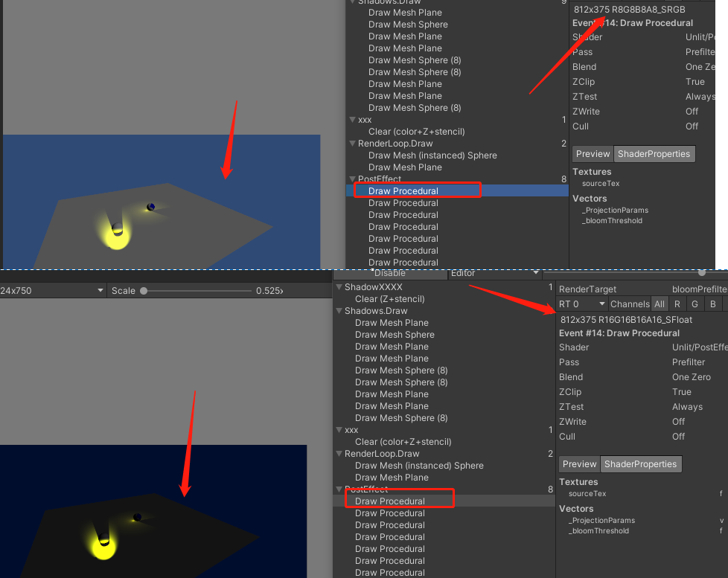Collapse RenderLoop.Draw in lower debugger

click(339, 454)
